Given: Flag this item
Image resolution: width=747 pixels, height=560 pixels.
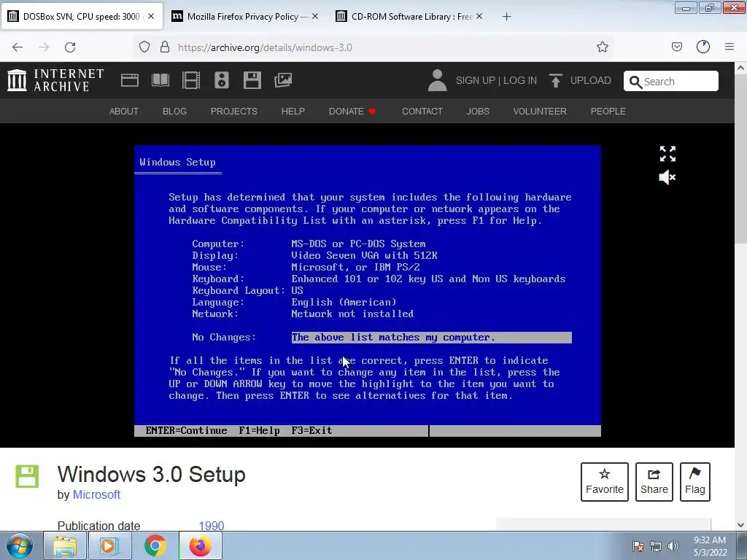Looking at the screenshot, I should click(695, 482).
